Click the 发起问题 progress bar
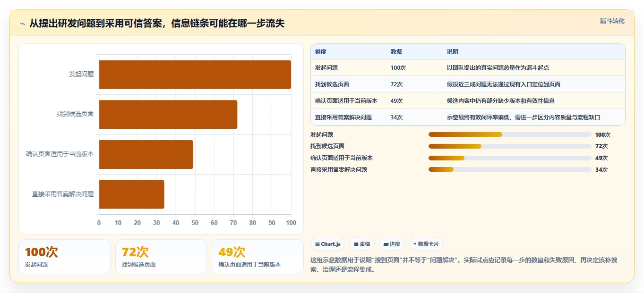Viewport: 644px width, 293px height. point(510,134)
